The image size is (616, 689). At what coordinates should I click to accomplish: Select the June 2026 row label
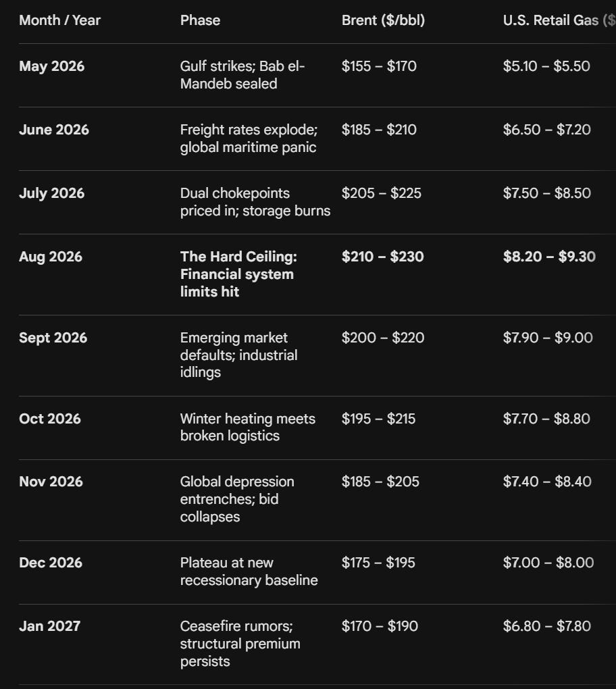[x=54, y=130]
